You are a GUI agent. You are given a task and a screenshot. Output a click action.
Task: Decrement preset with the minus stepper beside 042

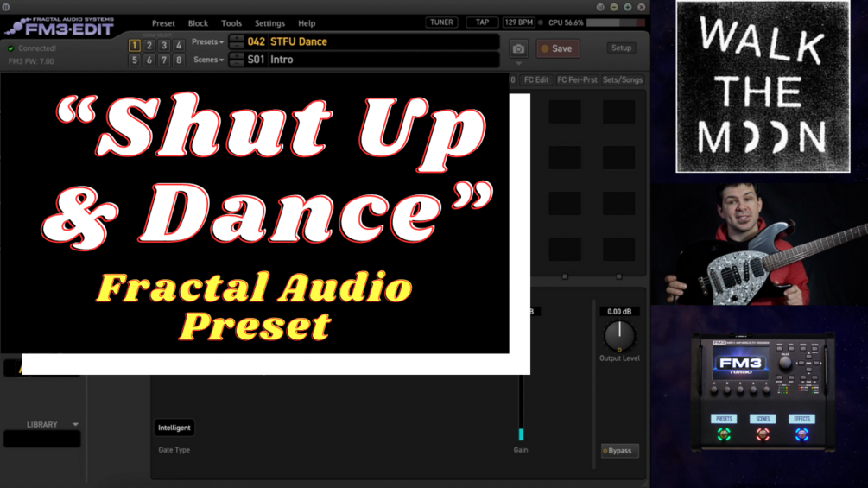click(x=237, y=45)
